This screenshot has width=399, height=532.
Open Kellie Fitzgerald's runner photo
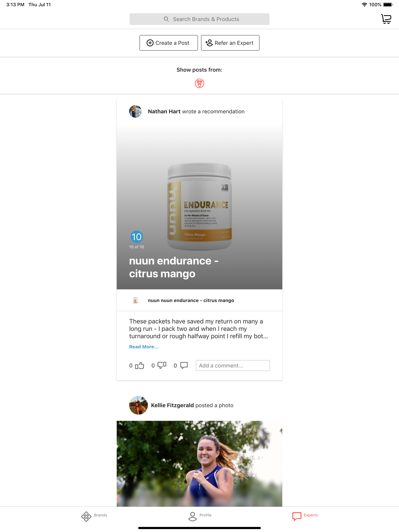199,463
